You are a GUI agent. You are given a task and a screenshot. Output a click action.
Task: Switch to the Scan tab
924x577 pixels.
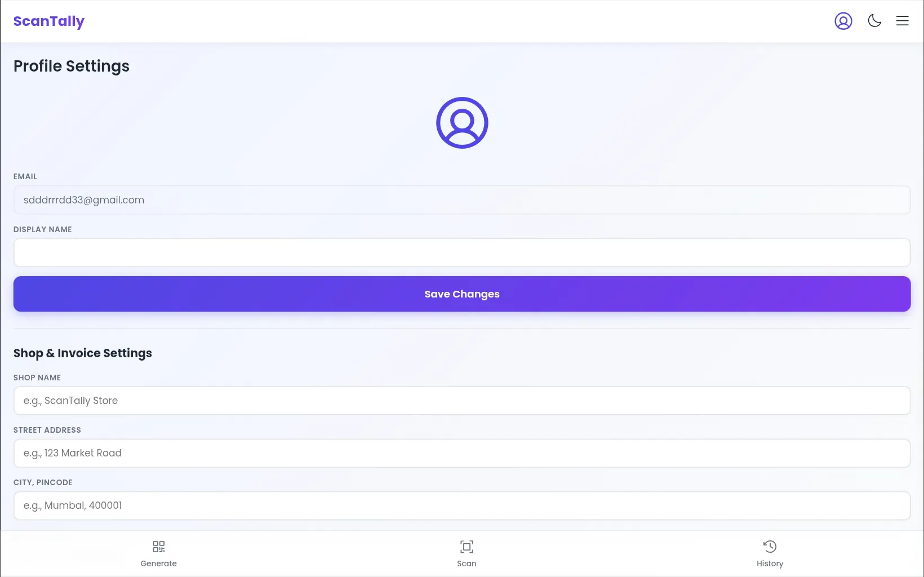[467, 554]
